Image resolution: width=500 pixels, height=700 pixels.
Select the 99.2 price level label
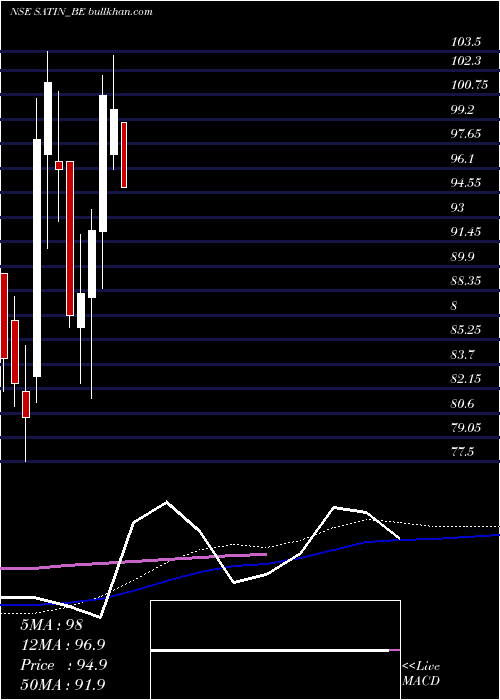click(462, 110)
